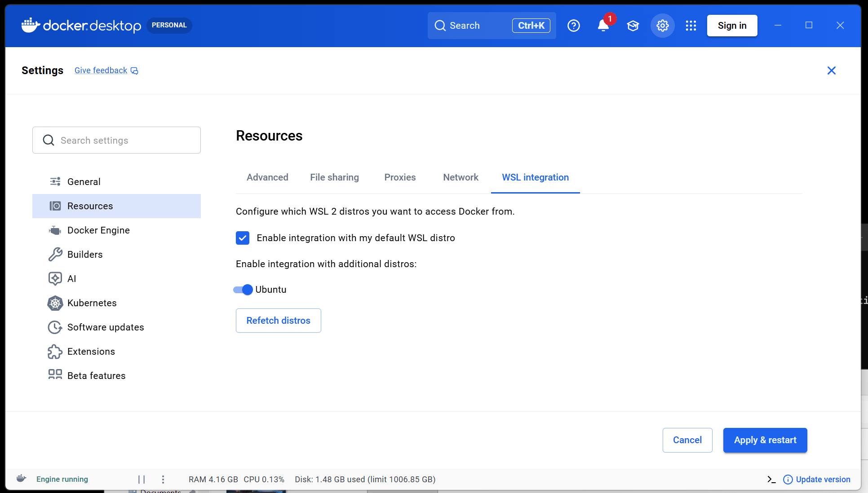Switch to the Advanced tab

pos(267,177)
